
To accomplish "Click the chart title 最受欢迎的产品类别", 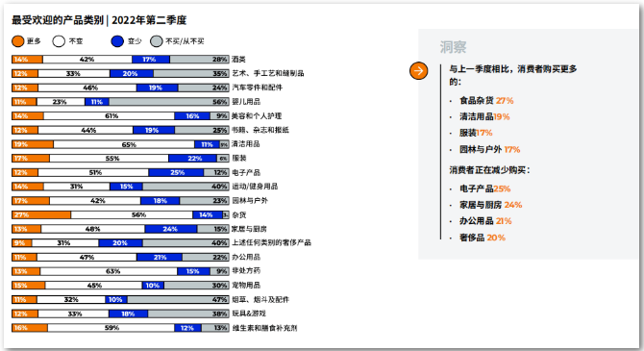I will tap(58, 20).
